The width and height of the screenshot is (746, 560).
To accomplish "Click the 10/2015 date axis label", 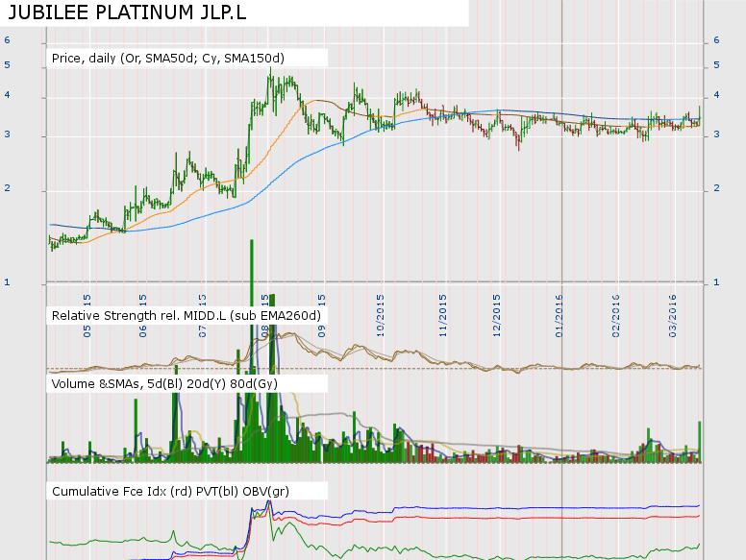I will [x=380, y=316].
